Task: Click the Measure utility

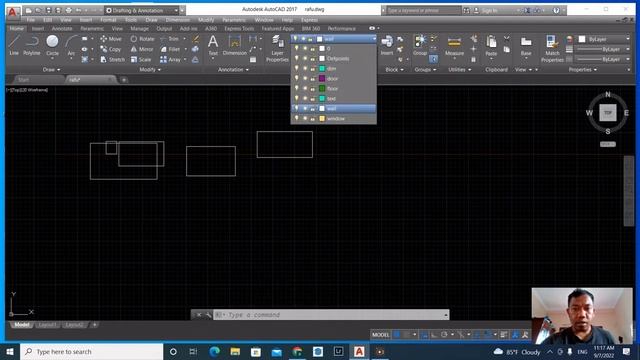Action: tap(454, 46)
